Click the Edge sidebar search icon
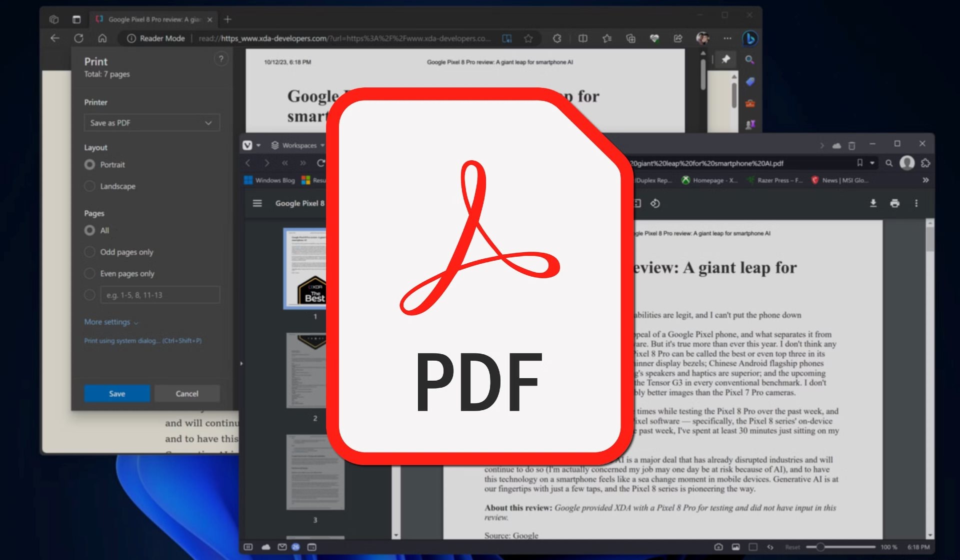Image resolution: width=960 pixels, height=560 pixels. [x=749, y=60]
